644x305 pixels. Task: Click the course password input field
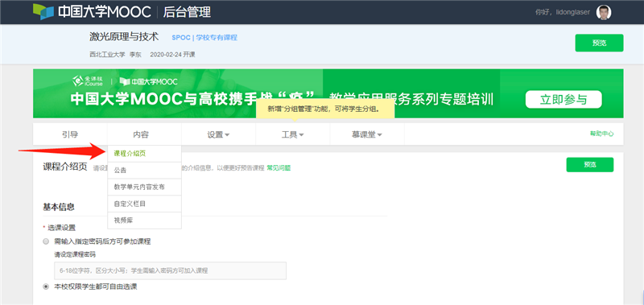[170, 270]
